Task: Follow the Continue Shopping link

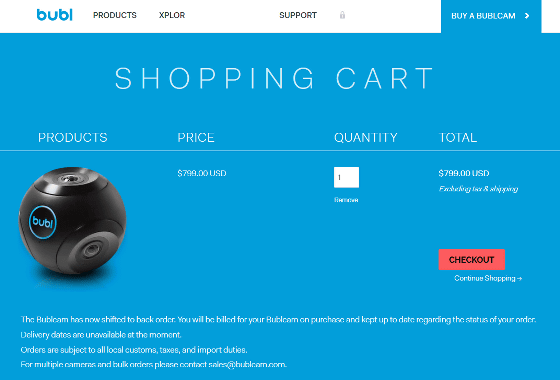Action: [x=488, y=278]
